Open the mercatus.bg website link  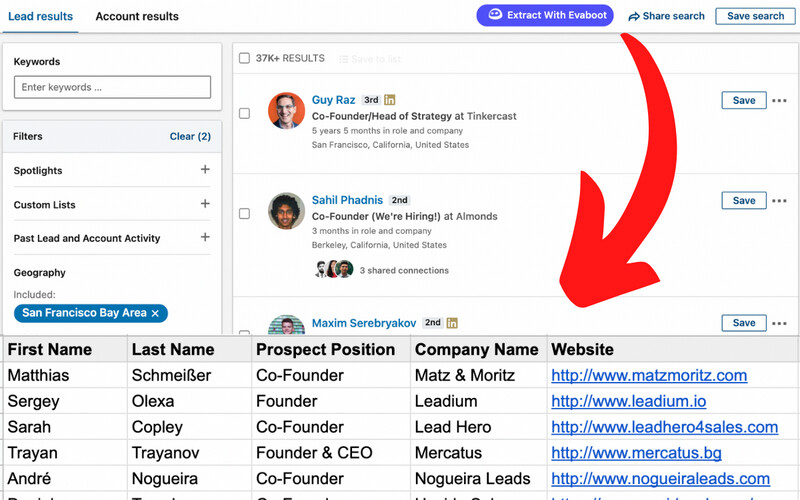click(636, 453)
